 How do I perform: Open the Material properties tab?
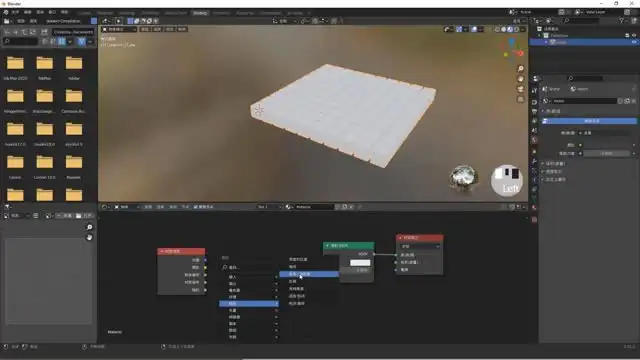tap(534, 207)
